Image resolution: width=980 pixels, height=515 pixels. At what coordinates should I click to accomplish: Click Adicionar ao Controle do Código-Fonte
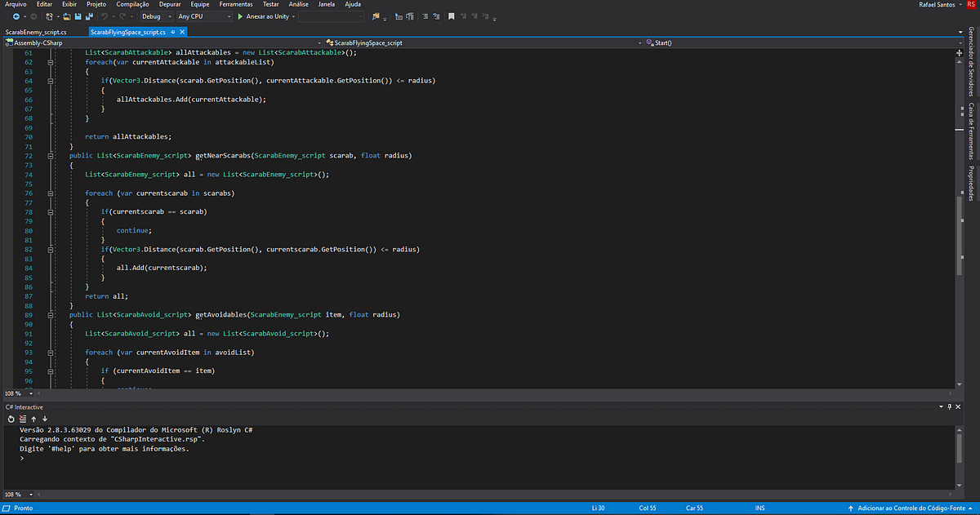tap(913, 508)
